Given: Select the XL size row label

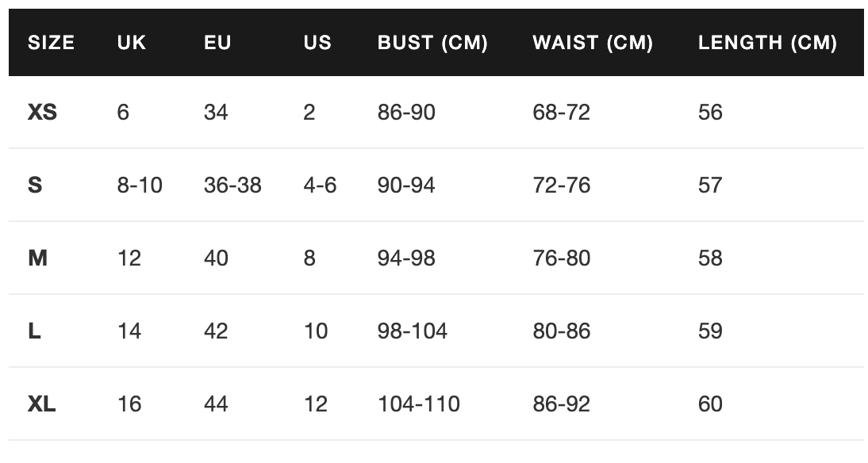Looking at the screenshot, I should pyautogui.click(x=42, y=404).
